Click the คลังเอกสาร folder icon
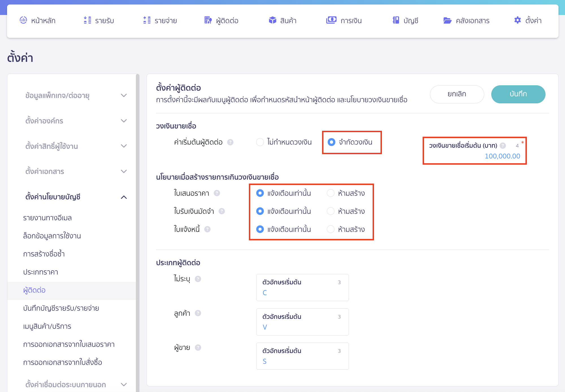Screen dimensions: 565x392 click(x=447, y=20)
